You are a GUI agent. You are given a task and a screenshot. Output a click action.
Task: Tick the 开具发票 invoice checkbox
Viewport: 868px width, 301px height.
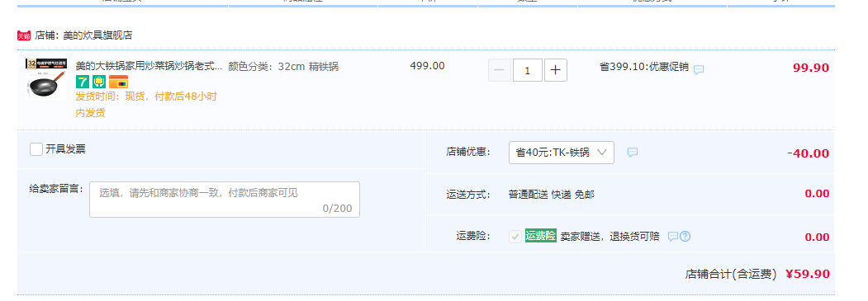pos(36,149)
